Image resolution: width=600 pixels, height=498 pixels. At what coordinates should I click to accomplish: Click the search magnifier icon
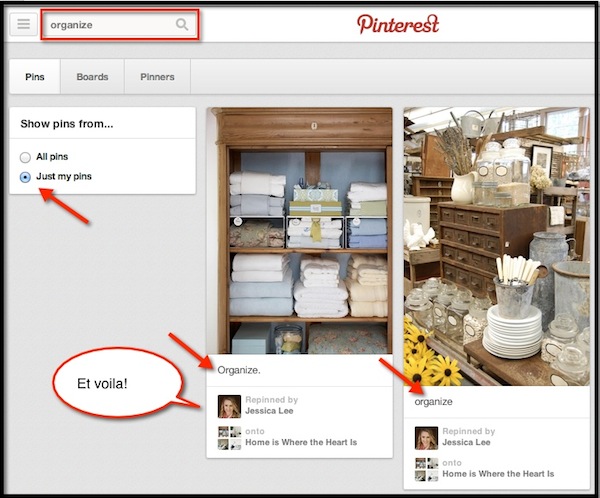tap(182, 24)
